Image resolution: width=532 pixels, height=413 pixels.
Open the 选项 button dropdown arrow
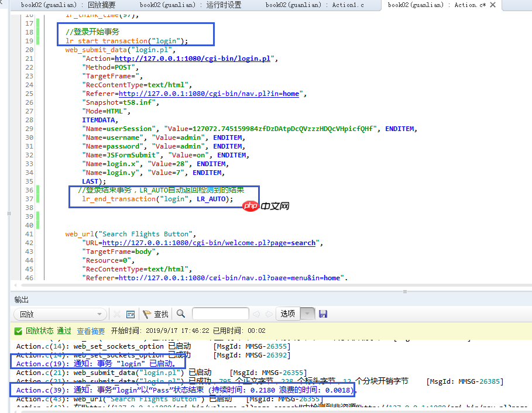point(307,314)
